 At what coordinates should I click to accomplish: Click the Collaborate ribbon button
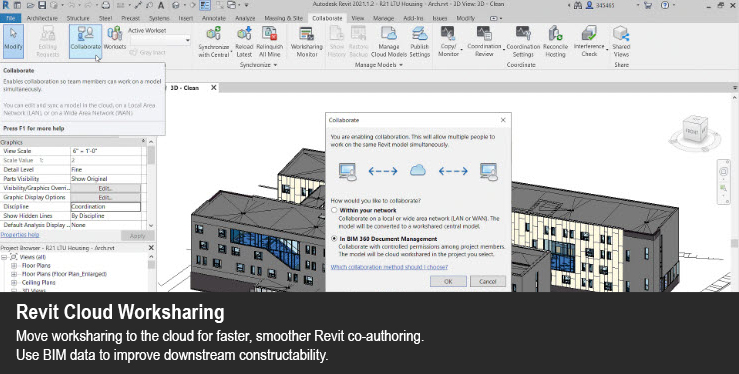coord(85,40)
